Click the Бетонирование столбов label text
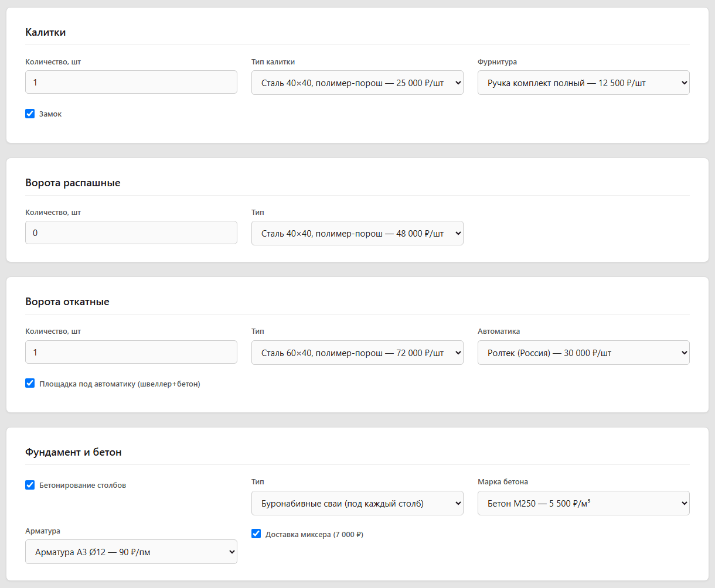 click(x=83, y=485)
